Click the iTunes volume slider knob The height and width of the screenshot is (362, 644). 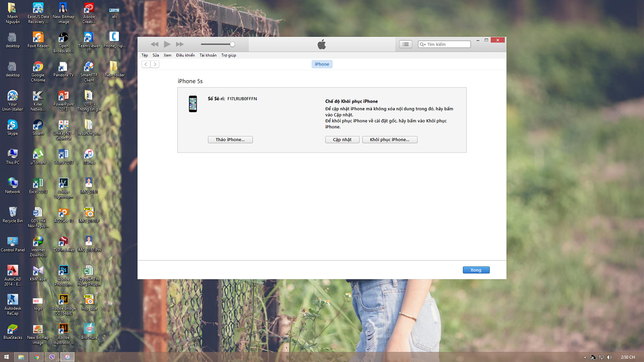232,44
